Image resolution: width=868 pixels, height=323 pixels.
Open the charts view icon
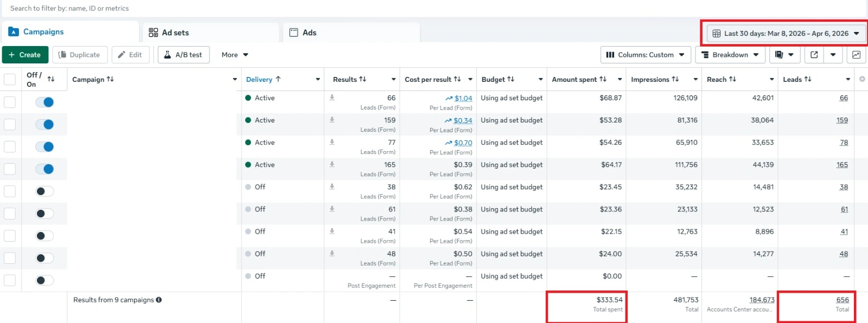click(x=856, y=55)
